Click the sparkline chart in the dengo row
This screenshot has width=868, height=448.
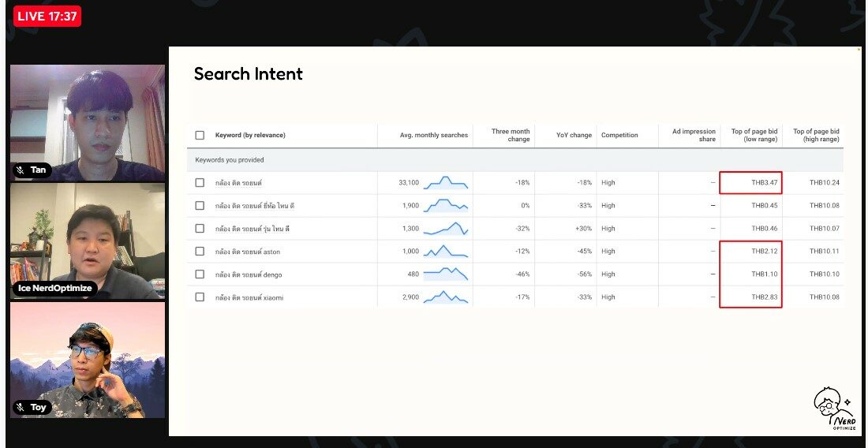pos(446,274)
